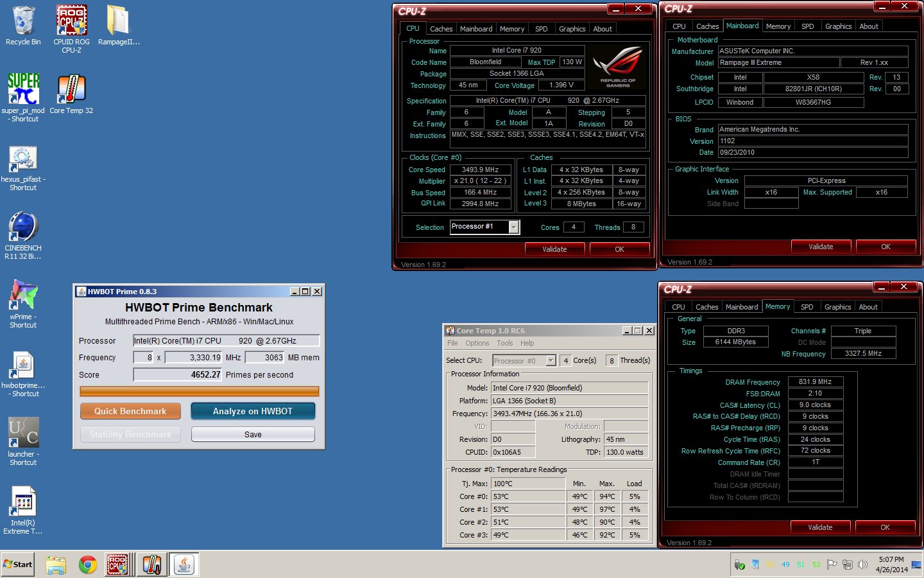Click the Tj. Max 100°C field
The height and width of the screenshot is (578, 924).
528,484
